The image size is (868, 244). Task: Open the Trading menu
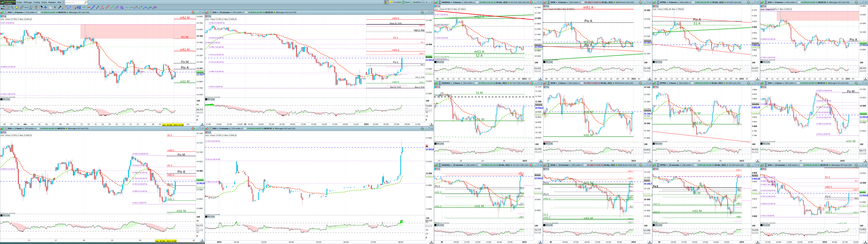(36, 2)
